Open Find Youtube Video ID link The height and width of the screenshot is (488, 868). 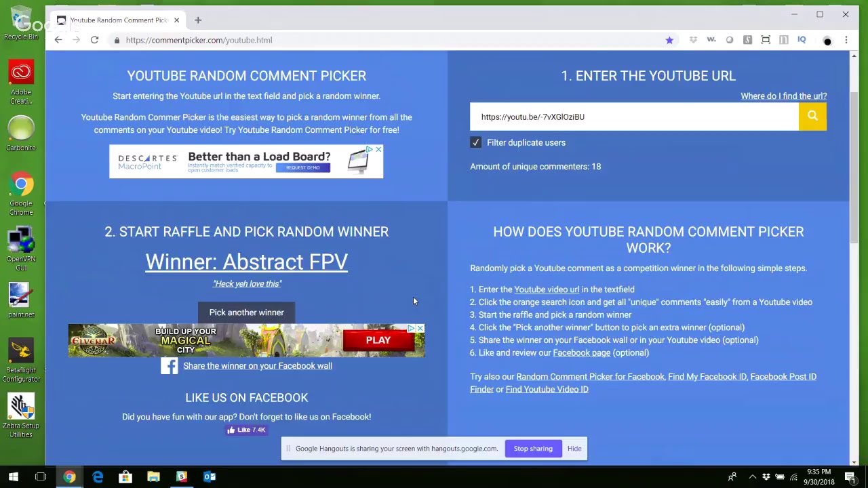(547, 389)
